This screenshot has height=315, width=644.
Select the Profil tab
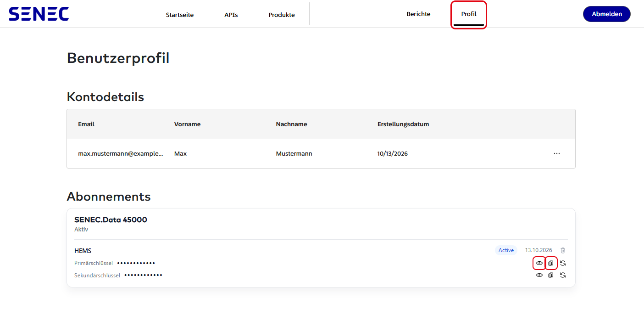(469, 14)
